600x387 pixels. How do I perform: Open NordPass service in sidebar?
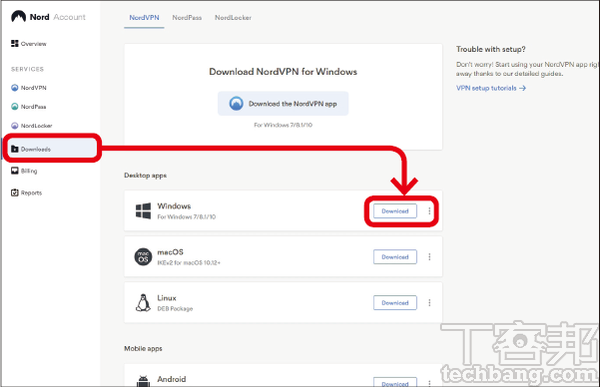(x=29, y=106)
